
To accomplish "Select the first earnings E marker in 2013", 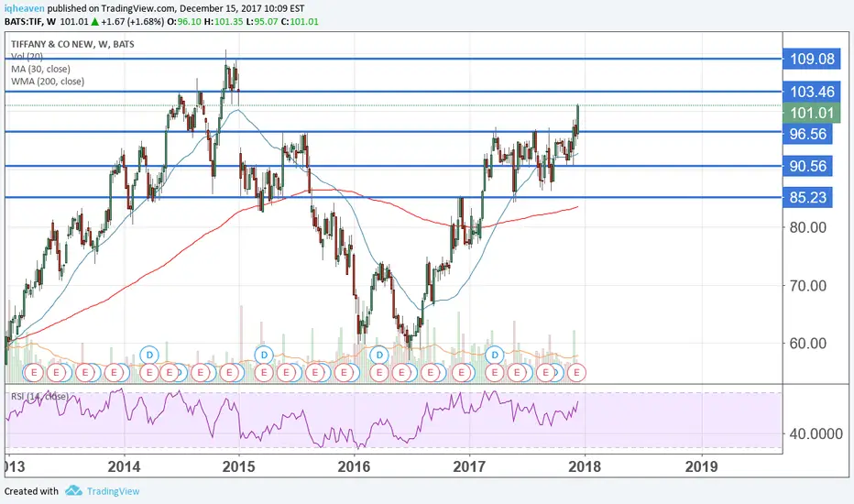I will pos(34,373).
